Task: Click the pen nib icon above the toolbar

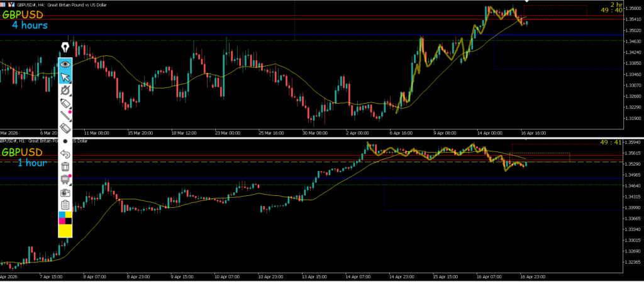Action: [x=65, y=48]
